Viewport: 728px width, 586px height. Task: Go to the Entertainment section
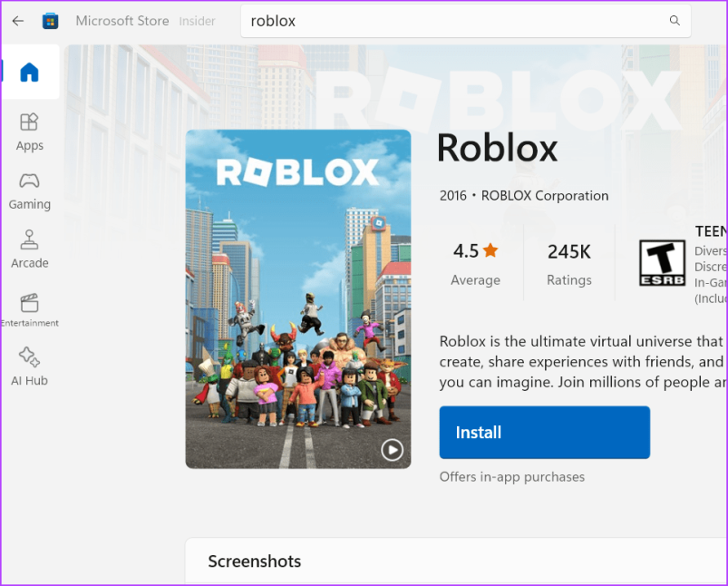tap(30, 309)
